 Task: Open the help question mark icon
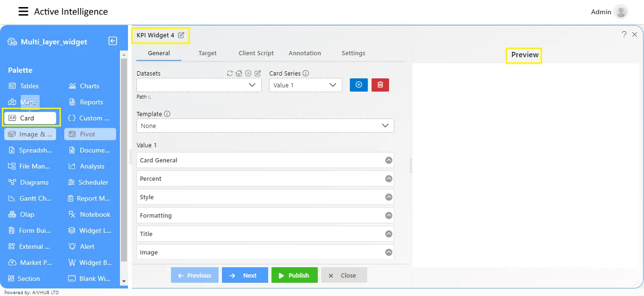pos(624,34)
